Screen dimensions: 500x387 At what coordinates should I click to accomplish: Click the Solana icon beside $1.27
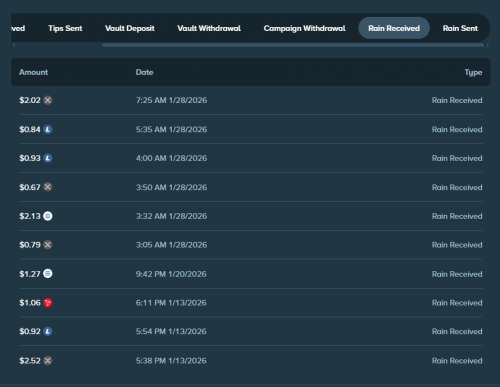tap(48, 274)
